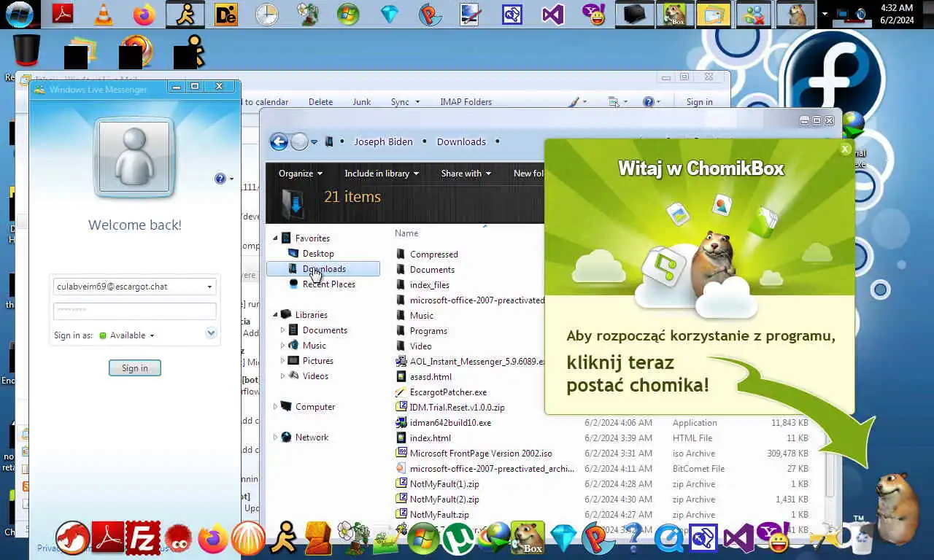Screen dimensions: 934x560
Task: Expand the Network tree node
Action: click(x=276, y=437)
